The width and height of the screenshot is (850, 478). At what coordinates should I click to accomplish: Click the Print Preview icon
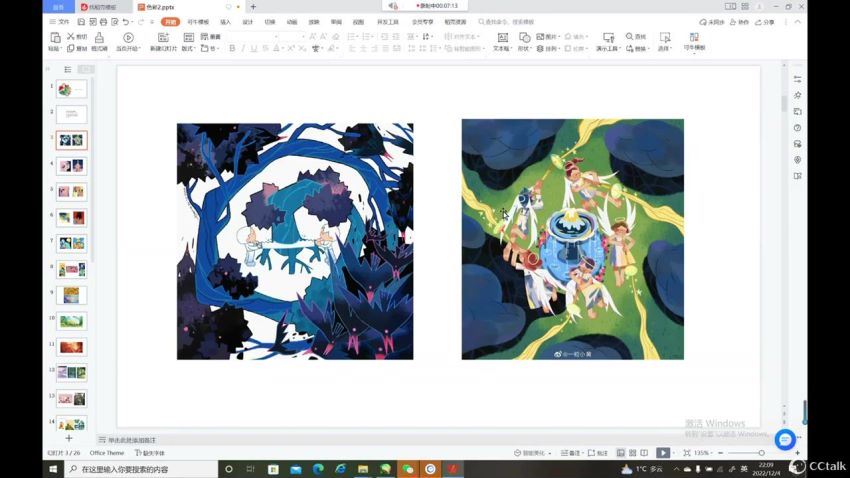tap(114, 22)
